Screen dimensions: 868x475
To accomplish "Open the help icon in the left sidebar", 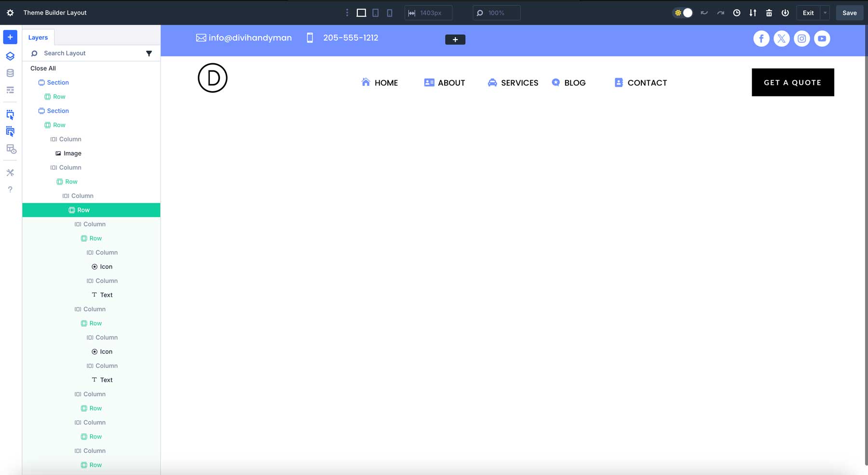I will [x=10, y=189].
